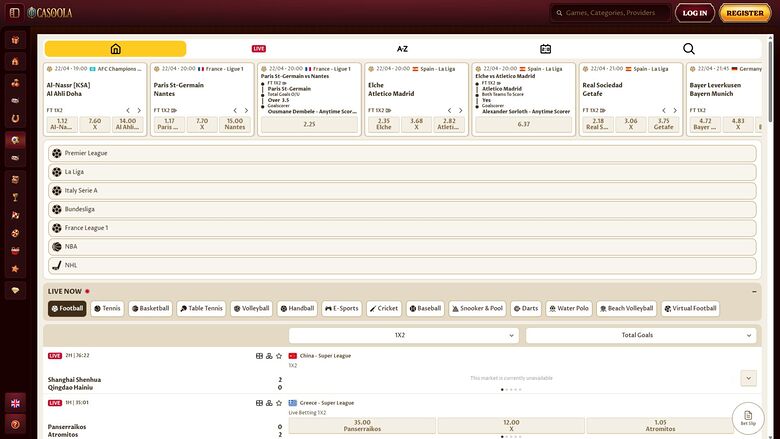
Task: Click the LOG IN button
Action: point(694,13)
